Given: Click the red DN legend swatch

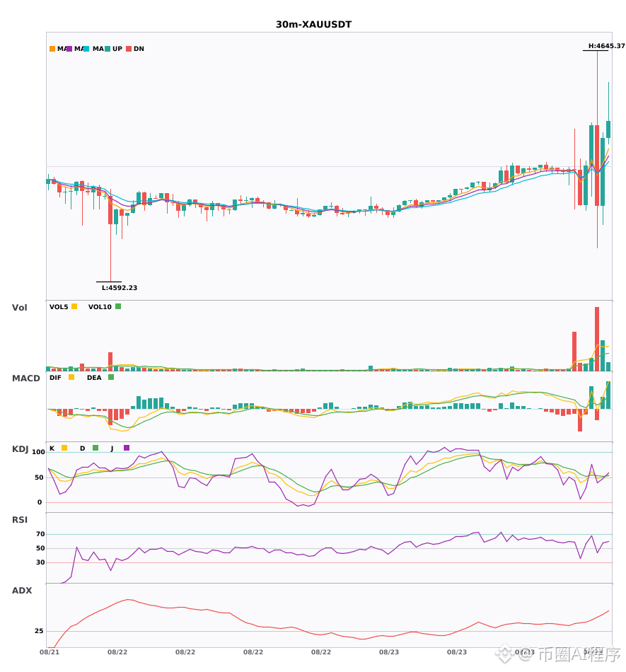Looking at the screenshot, I should click(129, 49).
